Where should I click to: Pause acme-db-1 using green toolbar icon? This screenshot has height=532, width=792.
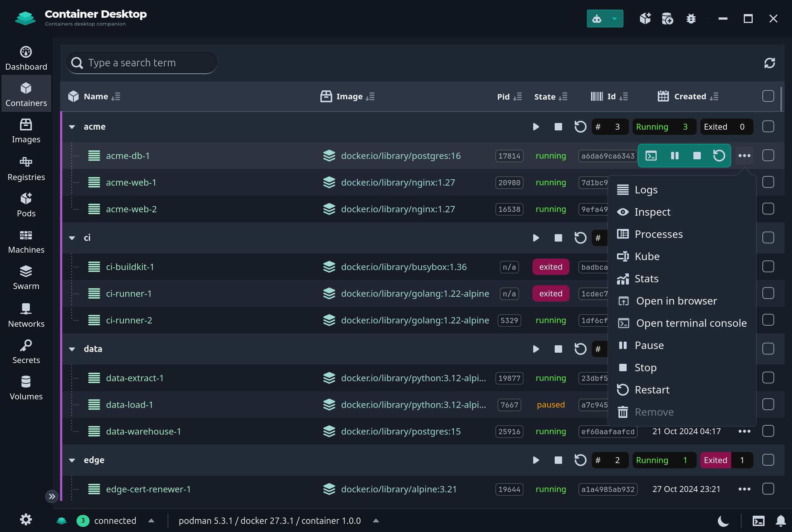pyautogui.click(x=675, y=156)
